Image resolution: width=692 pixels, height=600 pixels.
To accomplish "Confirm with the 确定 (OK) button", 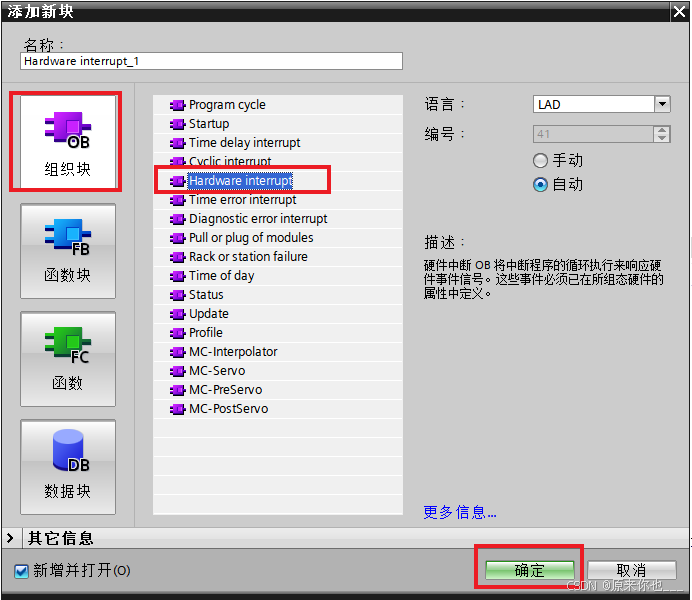I will coord(530,570).
